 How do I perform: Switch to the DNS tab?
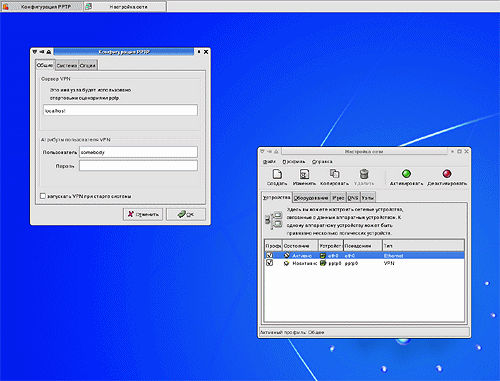pyautogui.click(x=353, y=198)
